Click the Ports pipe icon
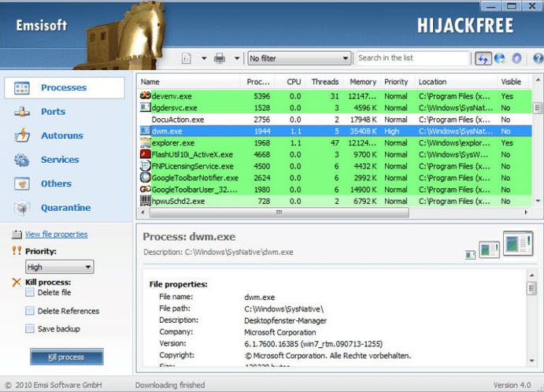This screenshot has height=392, width=544. tap(22, 112)
